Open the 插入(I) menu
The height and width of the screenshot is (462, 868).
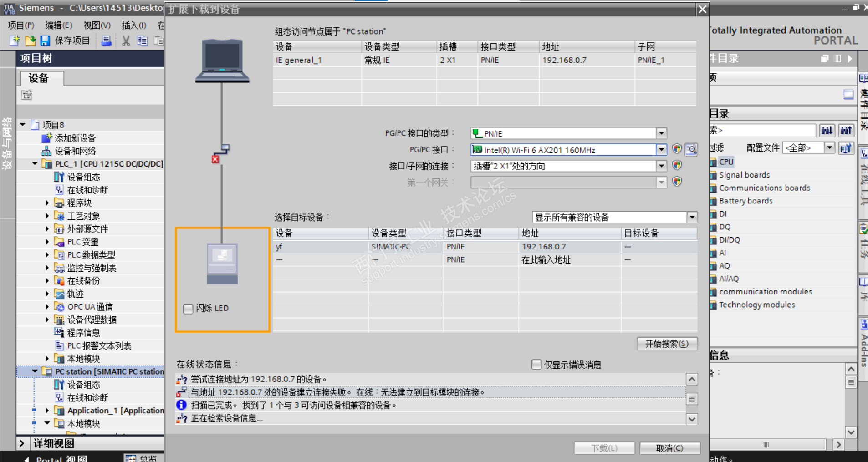(x=134, y=25)
